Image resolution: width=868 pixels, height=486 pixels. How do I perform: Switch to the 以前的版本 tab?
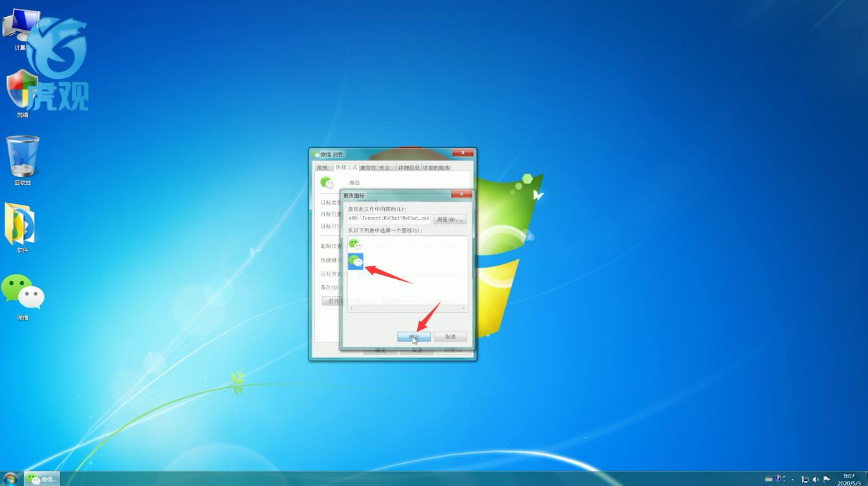436,167
